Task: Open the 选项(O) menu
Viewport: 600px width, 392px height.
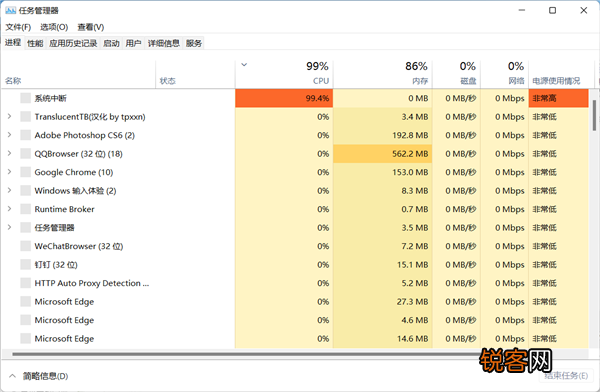Action: 54,27
